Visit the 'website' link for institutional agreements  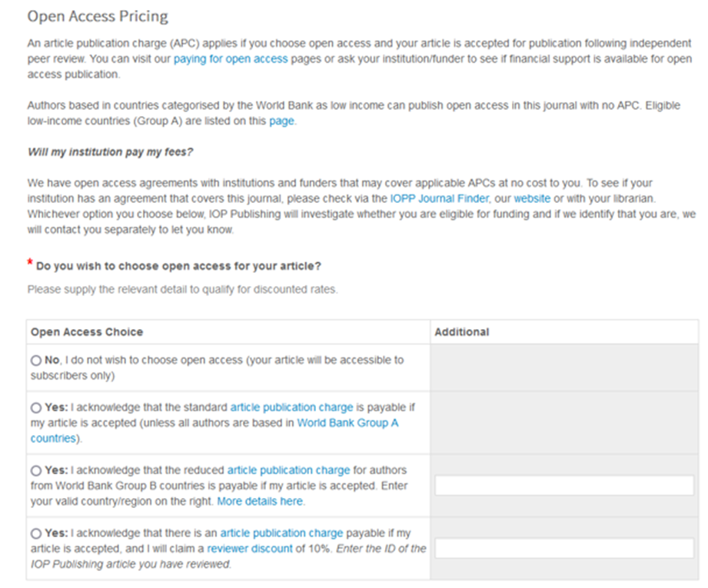point(532,199)
